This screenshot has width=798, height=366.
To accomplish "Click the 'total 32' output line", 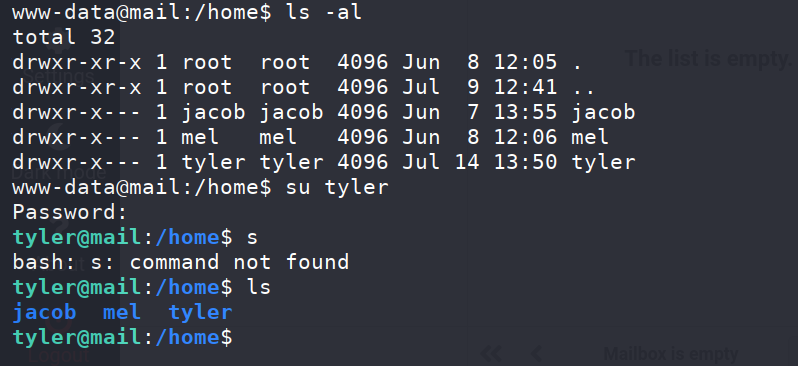I will (64, 37).
